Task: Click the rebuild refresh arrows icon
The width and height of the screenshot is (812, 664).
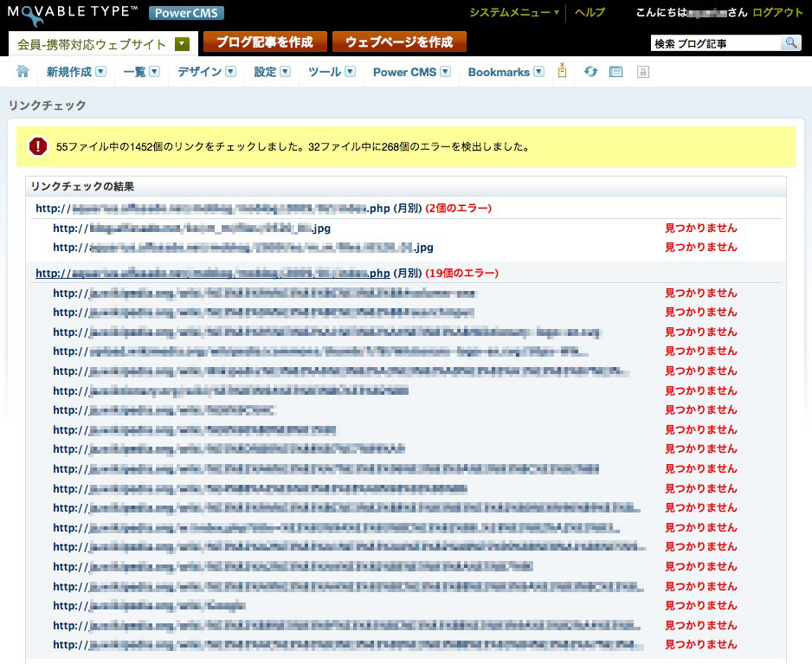Action: pos(590,72)
